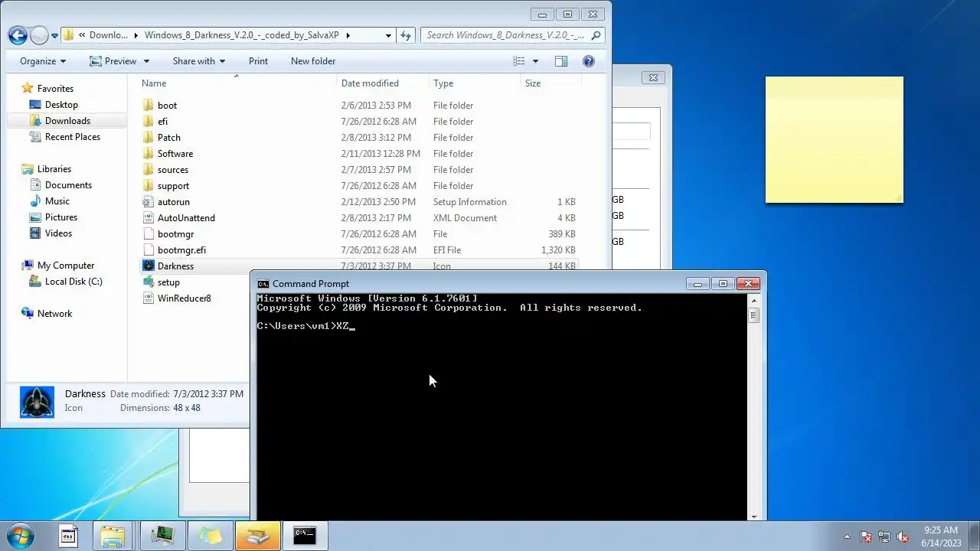This screenshot has height=551, width=980.
Task: Click the New folder toolbar button
Action: (313, 61)
